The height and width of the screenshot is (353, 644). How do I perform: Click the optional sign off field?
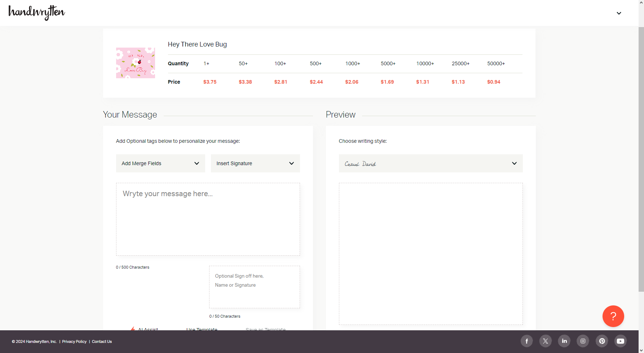click(254, 287)
